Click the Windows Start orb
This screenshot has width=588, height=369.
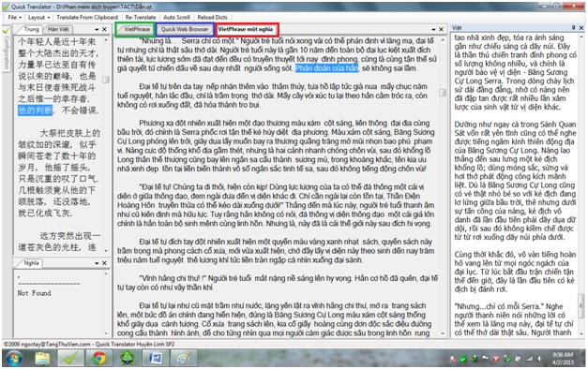coord(14,358)
